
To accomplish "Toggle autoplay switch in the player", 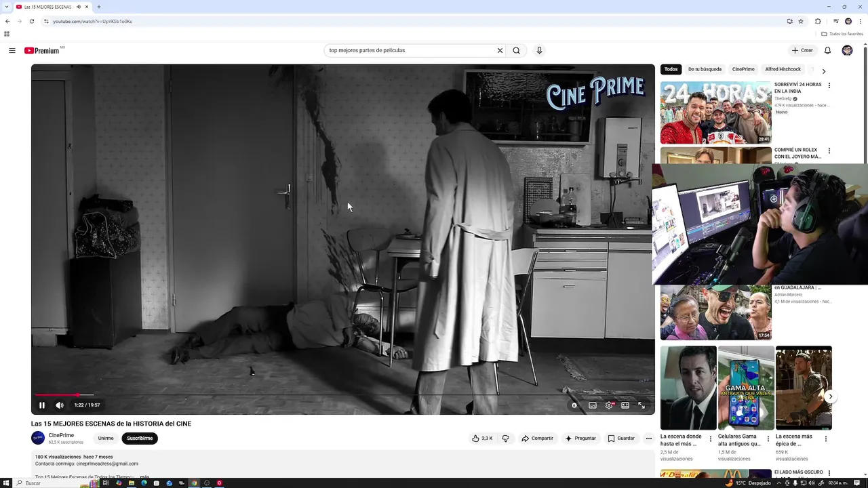I will 574,405.
